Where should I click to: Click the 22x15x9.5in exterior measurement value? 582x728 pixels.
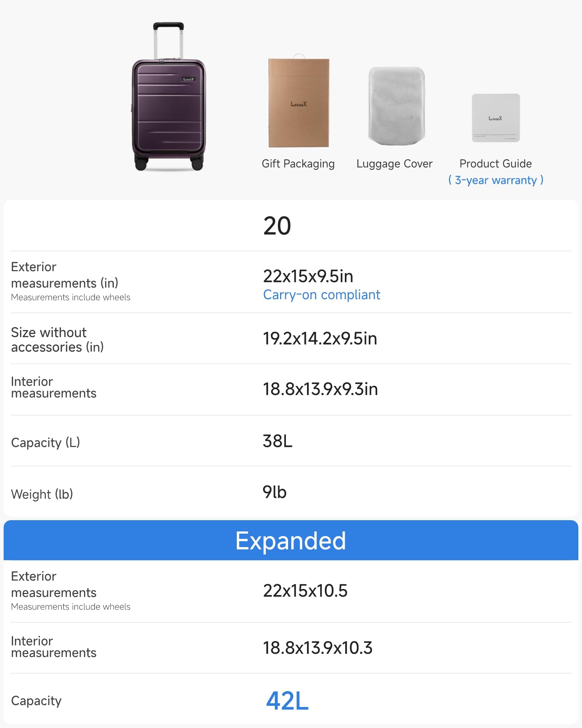point(308,276)
